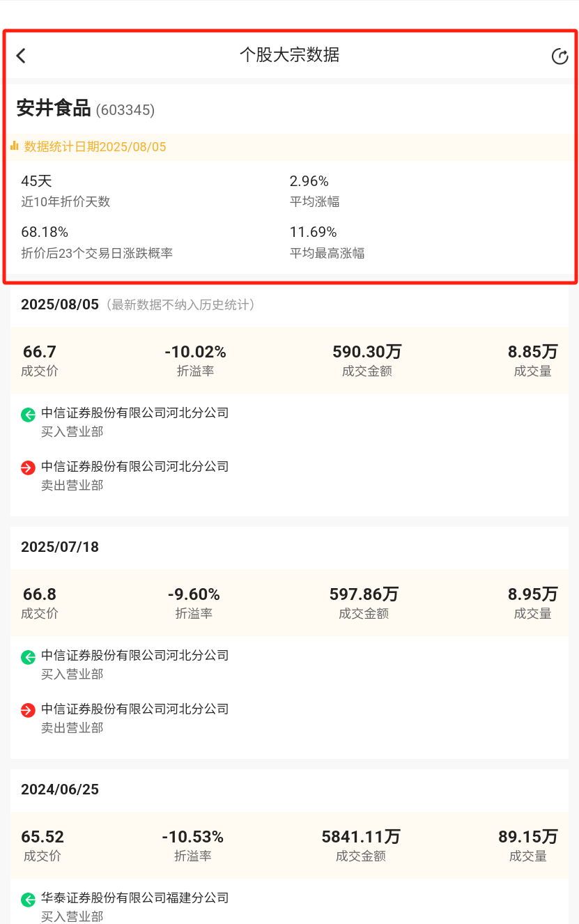The height and width of the screenshot is (924, 579).
Task: Click the 个股大宗数据 page title
Action: coord(289,55)
